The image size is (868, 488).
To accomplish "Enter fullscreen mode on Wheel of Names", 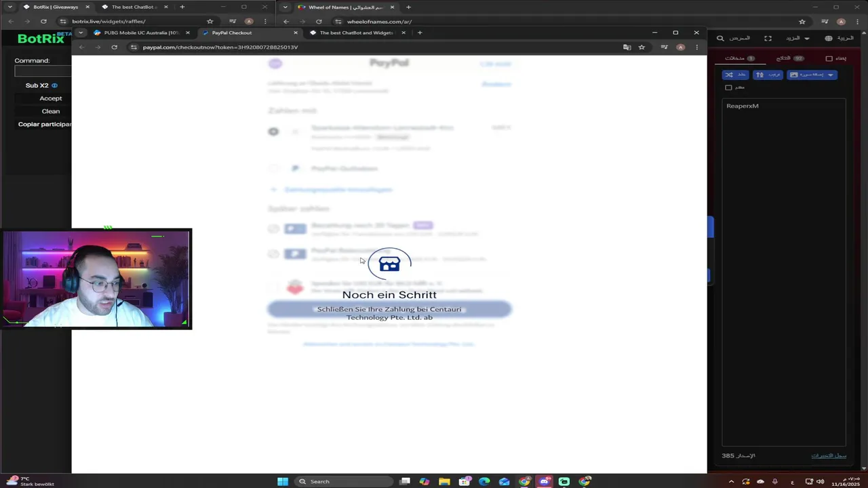I will click(x=768, y=39).
